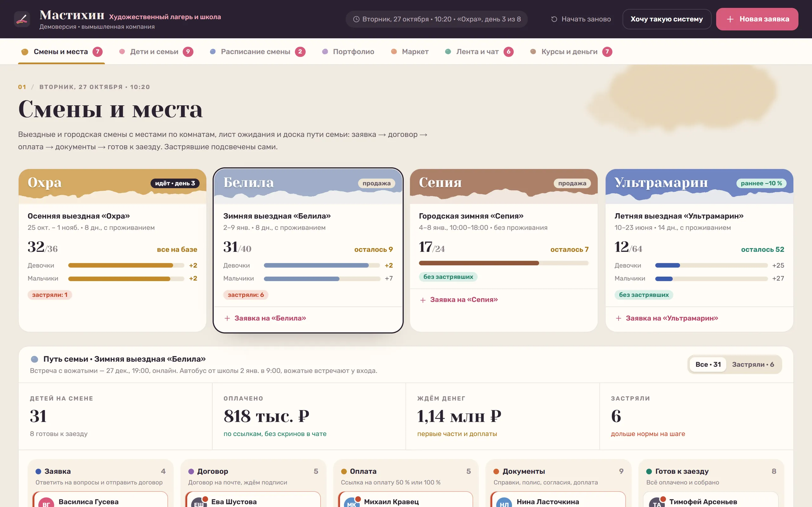Open the «Дети и семьи» tab
Screen dimensions: 812x507
[156, 52]
